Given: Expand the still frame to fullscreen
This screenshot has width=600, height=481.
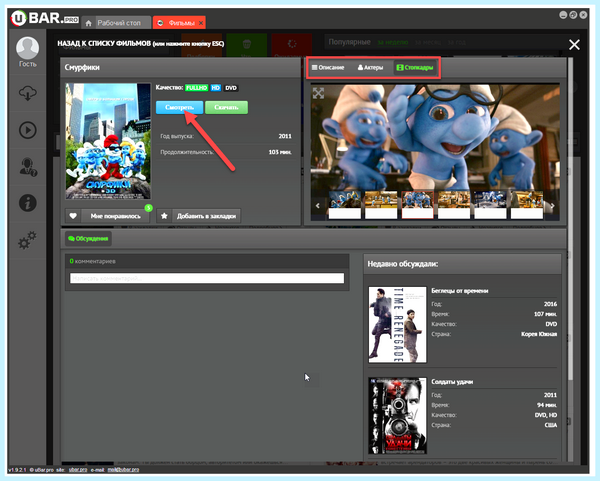Looking at the screenshot, I should [x=318, y=93].
